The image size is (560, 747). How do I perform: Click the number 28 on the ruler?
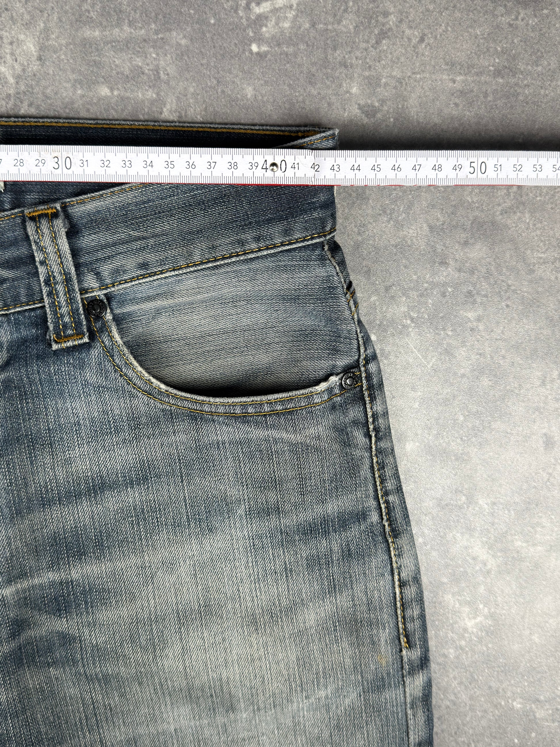click(19, 163)
